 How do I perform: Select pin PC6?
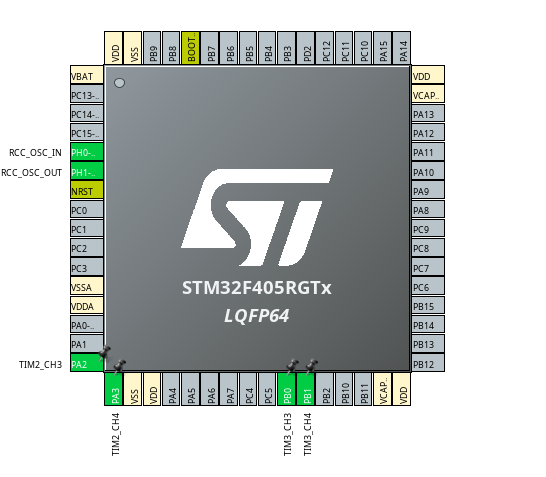[428, 287]
